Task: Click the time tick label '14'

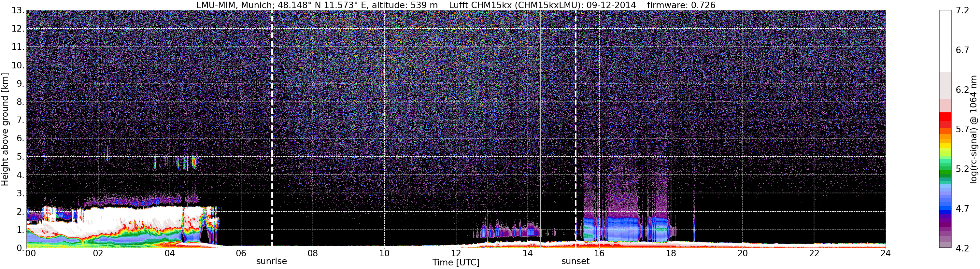Action: coord(528,253)
